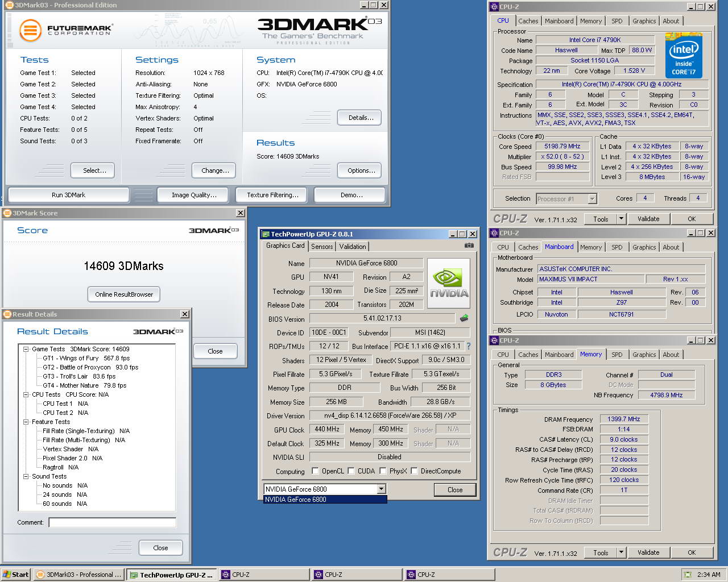Enable the DirectCompute checkbox in GPU-Z
Screen dimensions: 728x582
pos(415,471)
